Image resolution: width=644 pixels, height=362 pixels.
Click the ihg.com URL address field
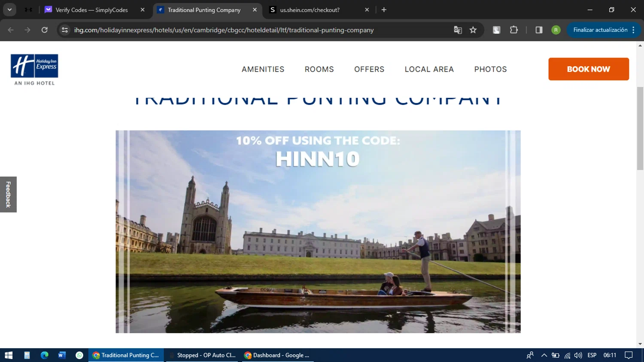click(x=224, y=30)
